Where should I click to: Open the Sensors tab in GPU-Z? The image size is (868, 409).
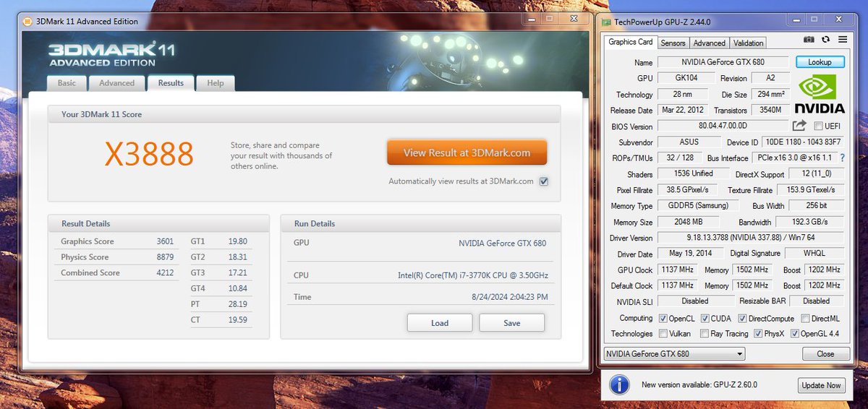point(673,43)
